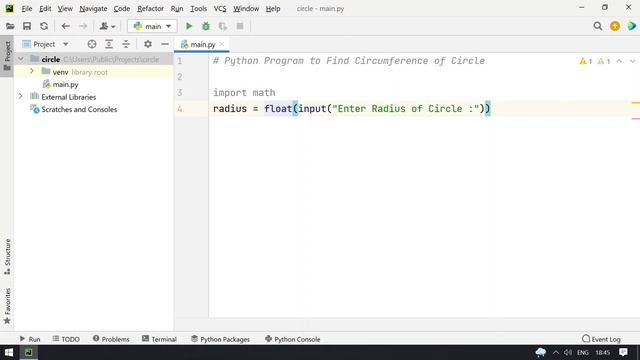Open the Run menu
The image size is (640, 360).
point(177,9)
